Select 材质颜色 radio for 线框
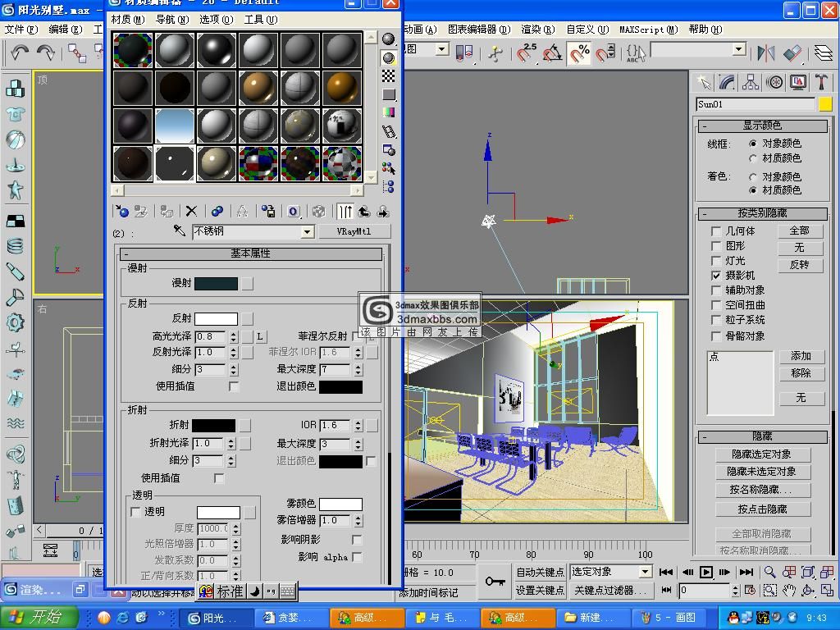This screenshot has width=840, height=630. (753, 158)
